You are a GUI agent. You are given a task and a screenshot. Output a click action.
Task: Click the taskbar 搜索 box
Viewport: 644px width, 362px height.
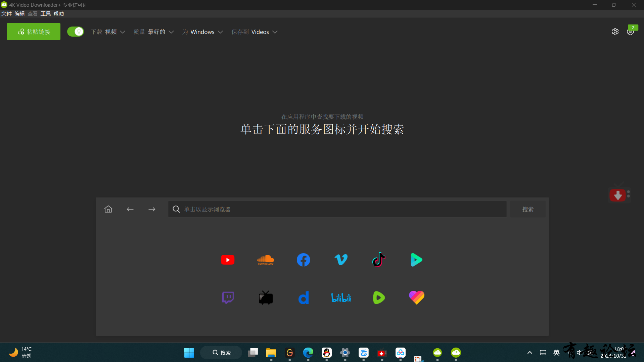(221, 353)
